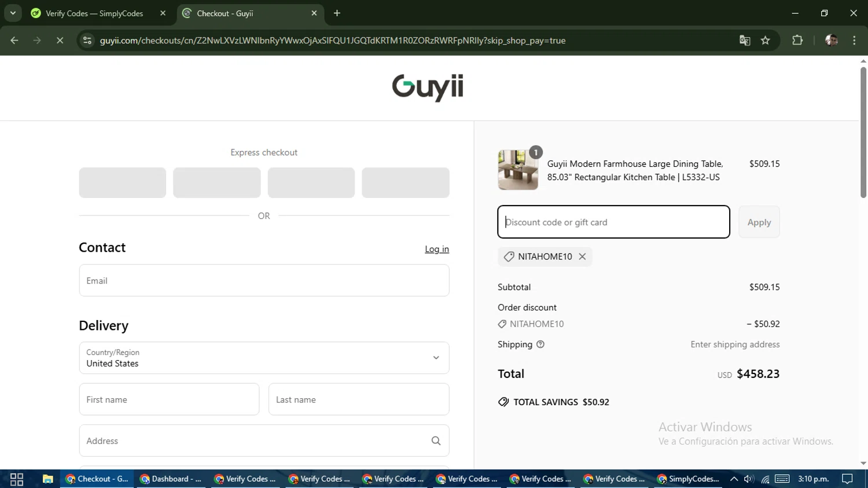The height and width of the screenshot is (488, 868).
Task: Click the shipping help question mark icon
Action: [x=540, y=344]
